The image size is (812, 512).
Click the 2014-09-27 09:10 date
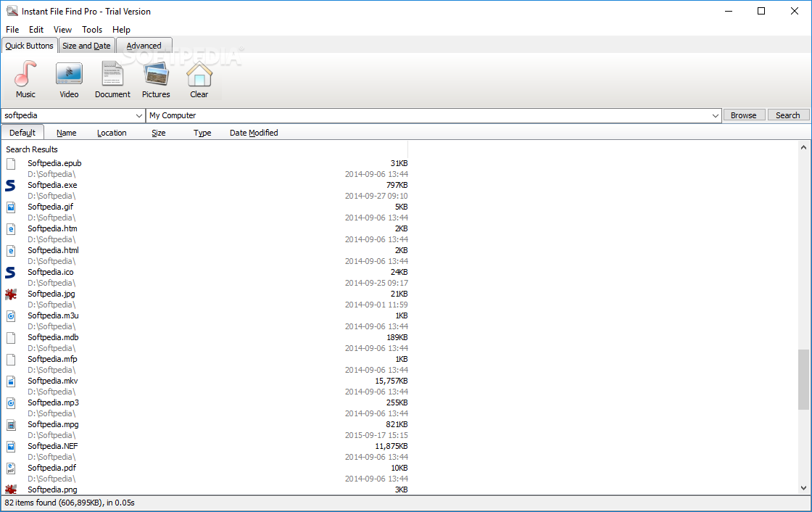point(376,196)
